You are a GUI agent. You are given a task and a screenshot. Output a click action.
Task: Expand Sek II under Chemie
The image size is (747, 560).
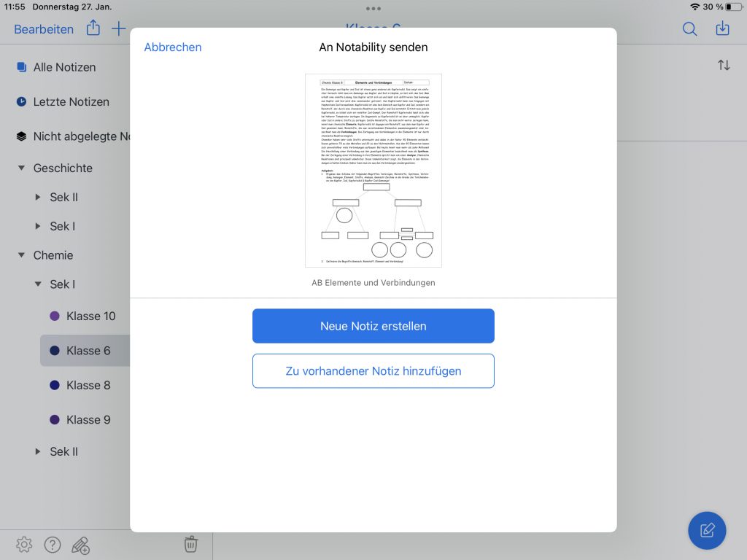38,452
